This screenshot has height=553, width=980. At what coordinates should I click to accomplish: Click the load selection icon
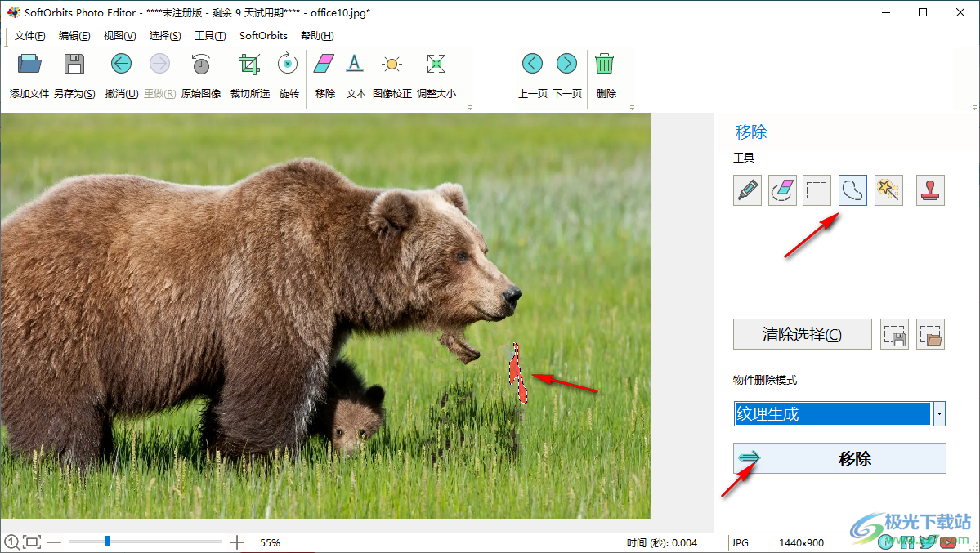pyautogui.click(x=930, y=333)
